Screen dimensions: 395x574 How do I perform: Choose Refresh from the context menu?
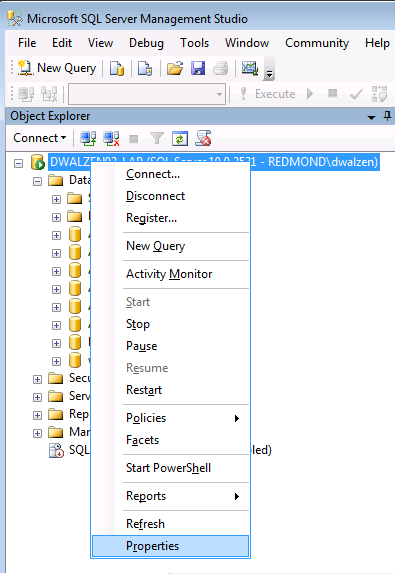coord(171,524)
